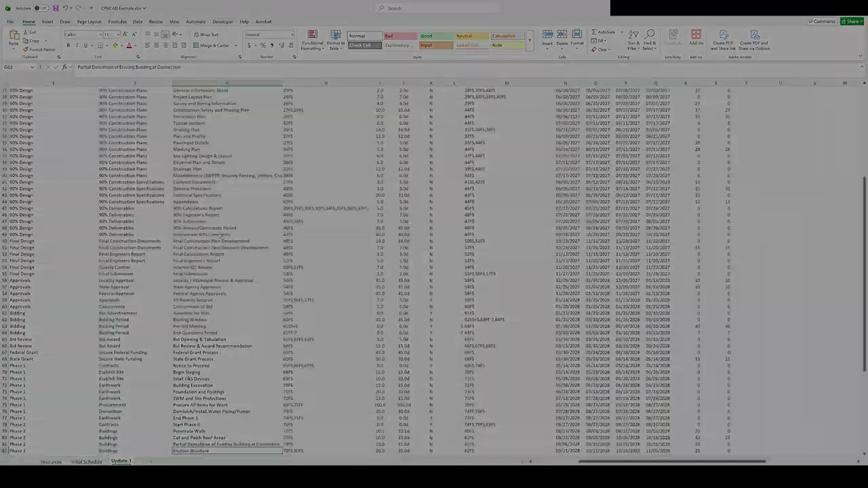Toggle italic formatting
The width and height of the screenshot is (868, 488).
tap(77, 45)
